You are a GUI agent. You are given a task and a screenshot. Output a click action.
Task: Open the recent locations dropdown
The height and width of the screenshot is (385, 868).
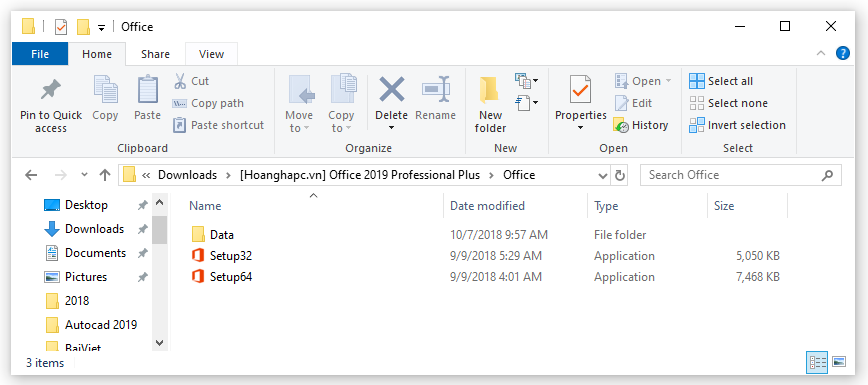click(x=85, y=175)
